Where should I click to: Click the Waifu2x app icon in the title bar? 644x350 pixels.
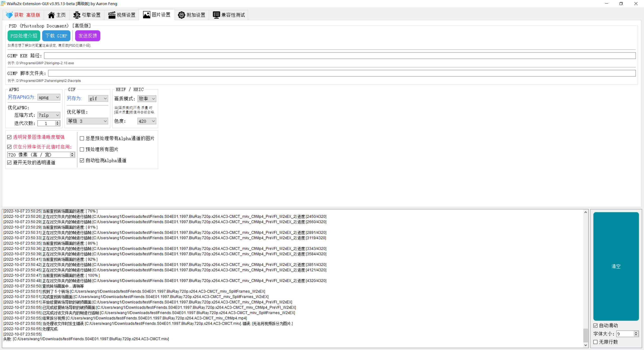coord(3,4)
